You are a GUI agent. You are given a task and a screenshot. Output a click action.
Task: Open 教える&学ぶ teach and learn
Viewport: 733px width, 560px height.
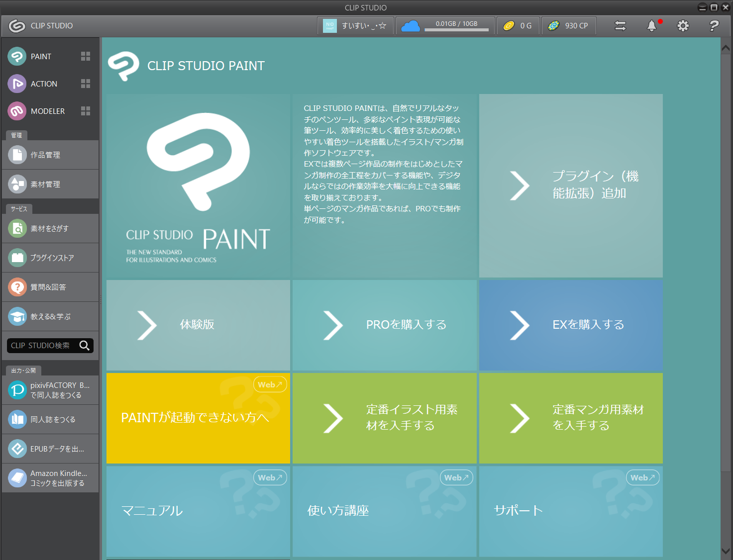[50, 316]
